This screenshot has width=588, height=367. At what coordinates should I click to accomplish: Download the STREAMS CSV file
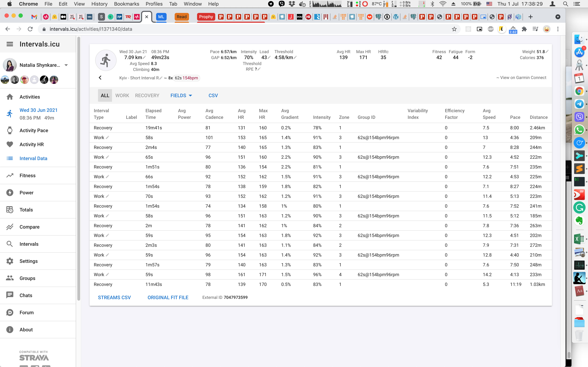point(114,298)
